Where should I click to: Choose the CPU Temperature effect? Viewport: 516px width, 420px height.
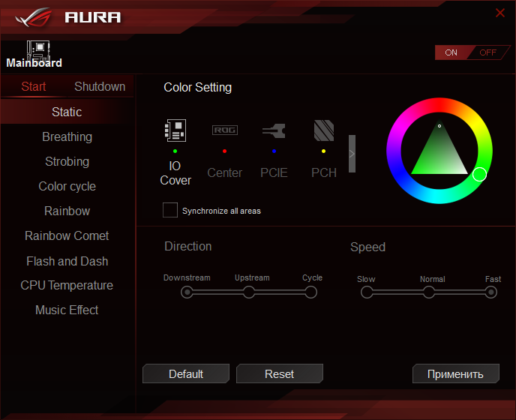click(67, 286)
